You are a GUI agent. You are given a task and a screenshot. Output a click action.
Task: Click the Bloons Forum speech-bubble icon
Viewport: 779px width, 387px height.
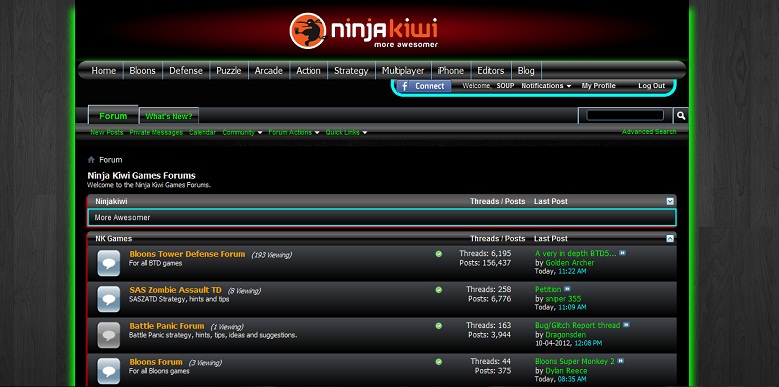(x=108, y=371)
